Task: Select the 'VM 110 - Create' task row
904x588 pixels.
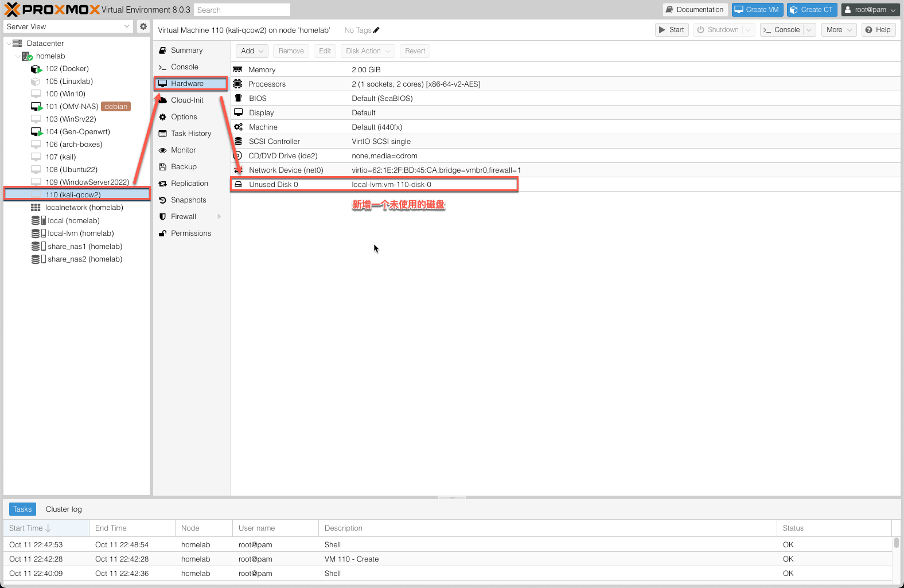Action: click(x=447, y=559)
